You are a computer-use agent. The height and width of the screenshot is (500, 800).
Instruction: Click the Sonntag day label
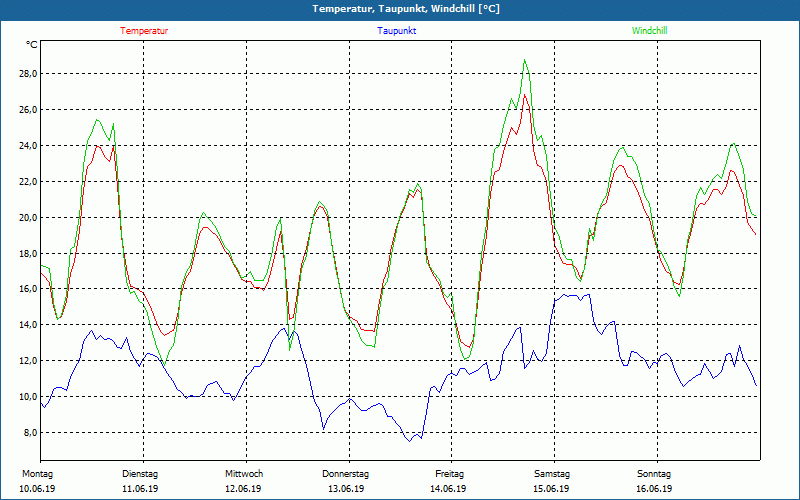[654, 474]
